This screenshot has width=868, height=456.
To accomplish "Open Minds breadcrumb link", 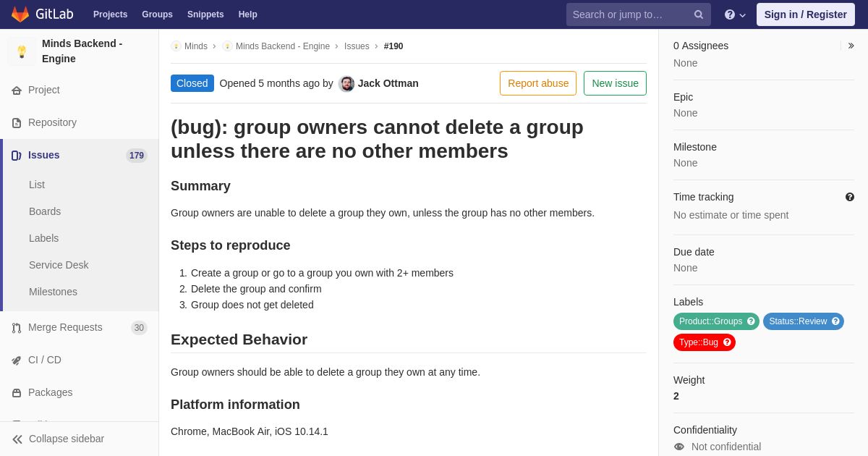I will pos(196,46).
